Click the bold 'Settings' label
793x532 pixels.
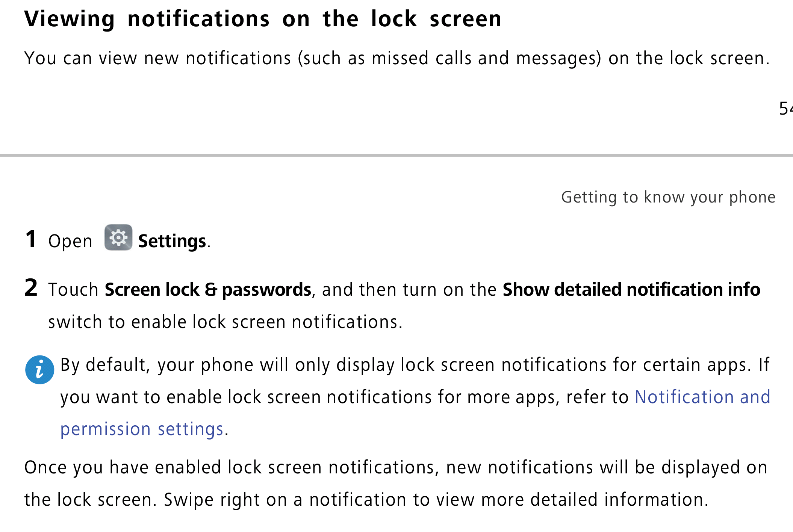click(172, 241)
